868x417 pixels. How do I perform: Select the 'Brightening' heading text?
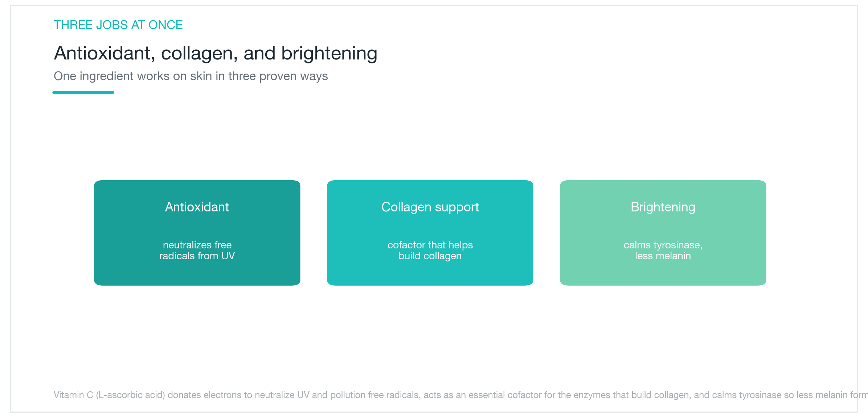pyautogui.click(x=663, y=207)
